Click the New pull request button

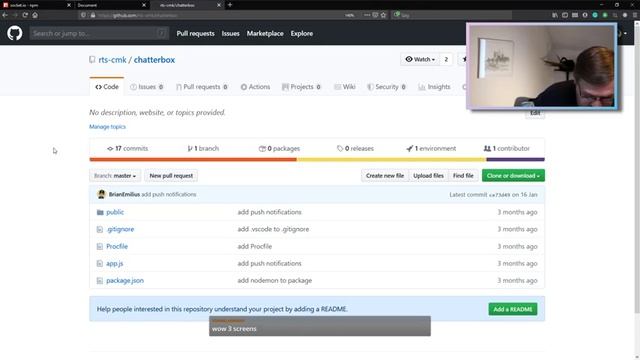[x=171, y=176]
